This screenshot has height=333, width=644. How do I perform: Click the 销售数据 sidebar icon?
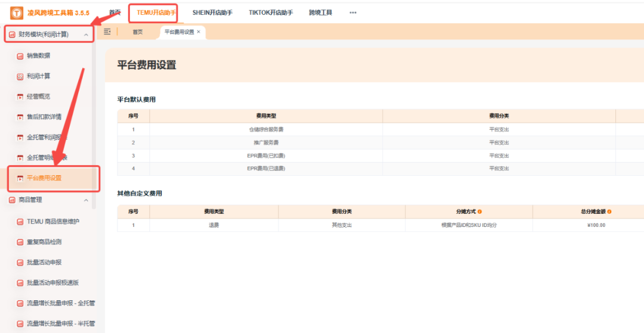click(x=20, y=56)
